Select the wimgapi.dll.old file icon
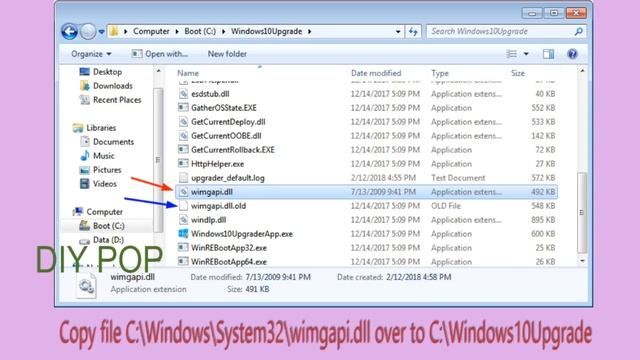This screenshot has height=360, width=640. pos(184,206)
